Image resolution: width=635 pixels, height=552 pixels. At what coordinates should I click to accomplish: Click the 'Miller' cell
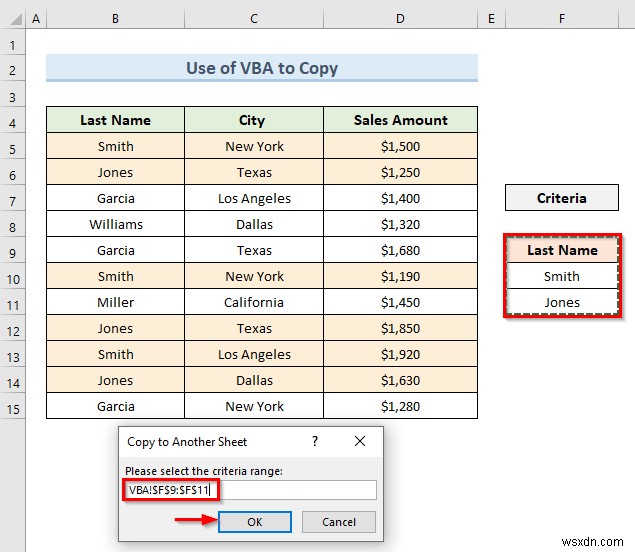click(x=115, y=302)
